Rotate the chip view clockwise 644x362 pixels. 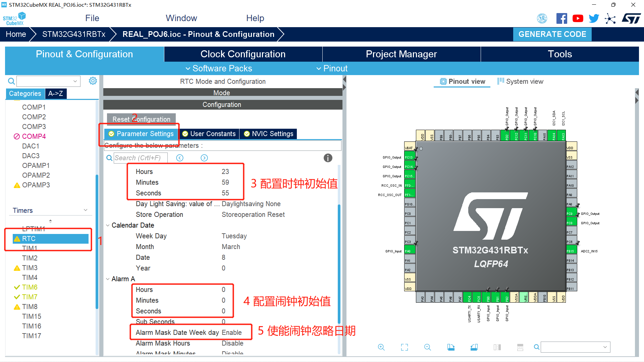(451, 347)
